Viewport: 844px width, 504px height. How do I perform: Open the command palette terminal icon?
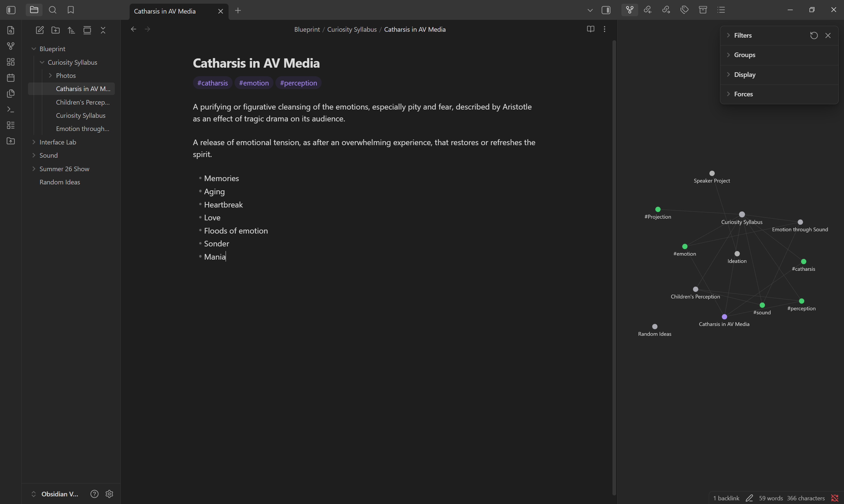11,109
